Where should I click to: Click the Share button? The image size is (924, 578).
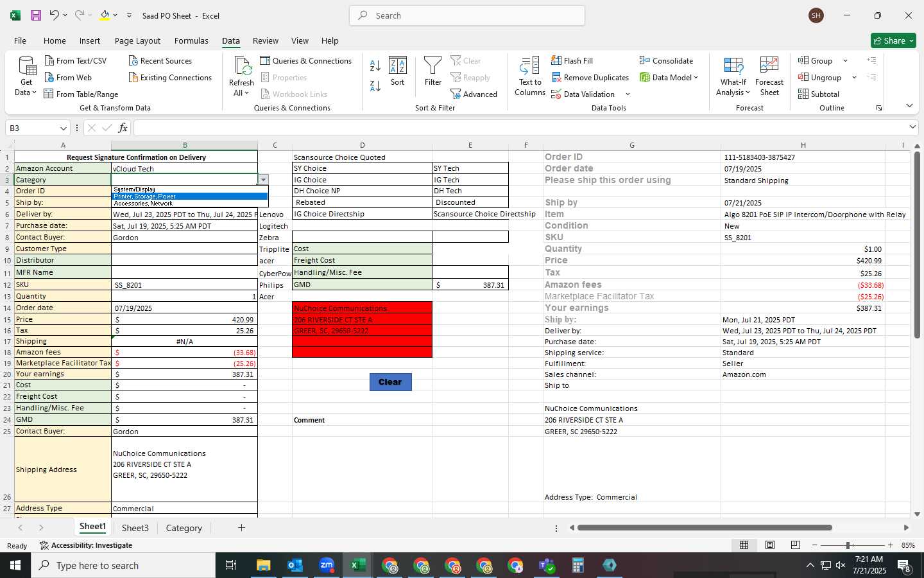point(893,40)
